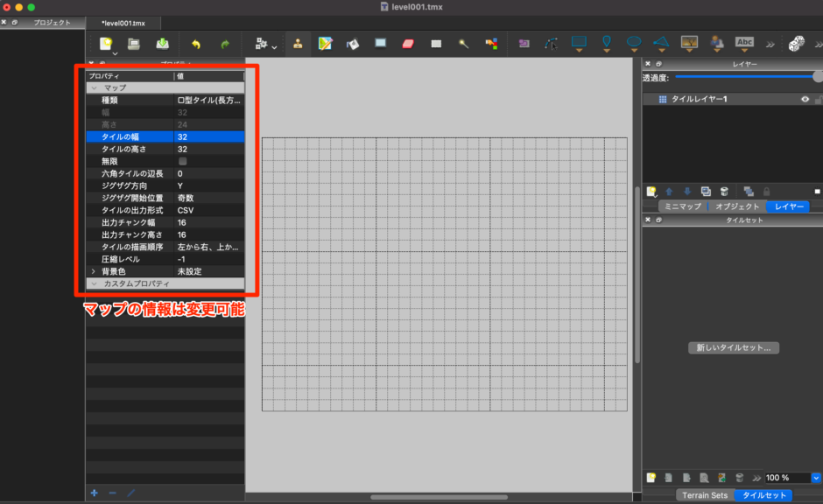The height and width of the screenshot is (504, 823).
Task: Click the Add custom property plus icon
Action: click(94, 493)
